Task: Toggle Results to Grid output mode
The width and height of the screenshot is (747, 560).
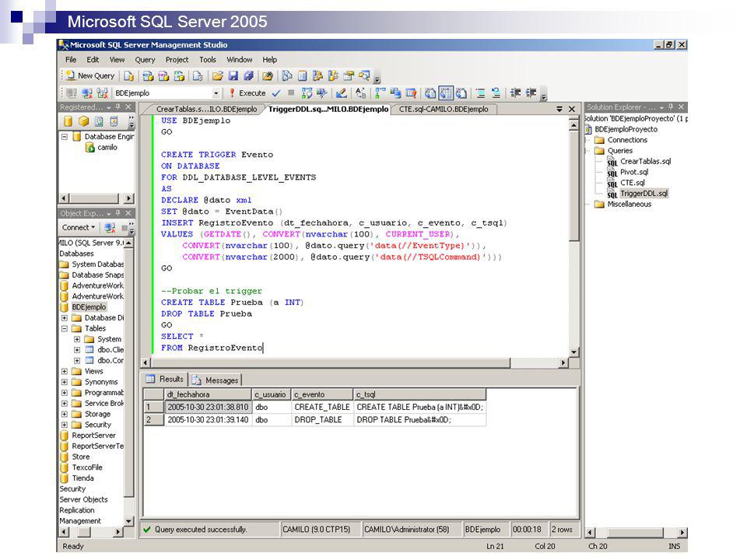Action: click(x=446, y=93)
